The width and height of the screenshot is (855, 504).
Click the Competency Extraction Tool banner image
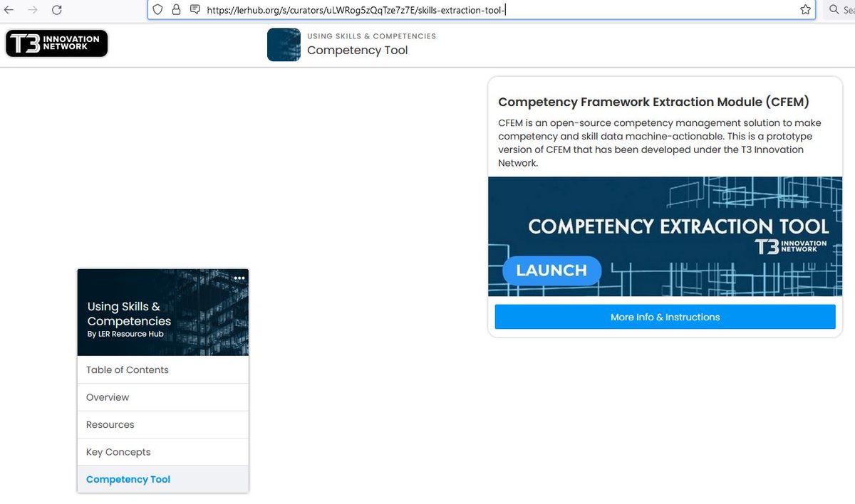[665, 236]
